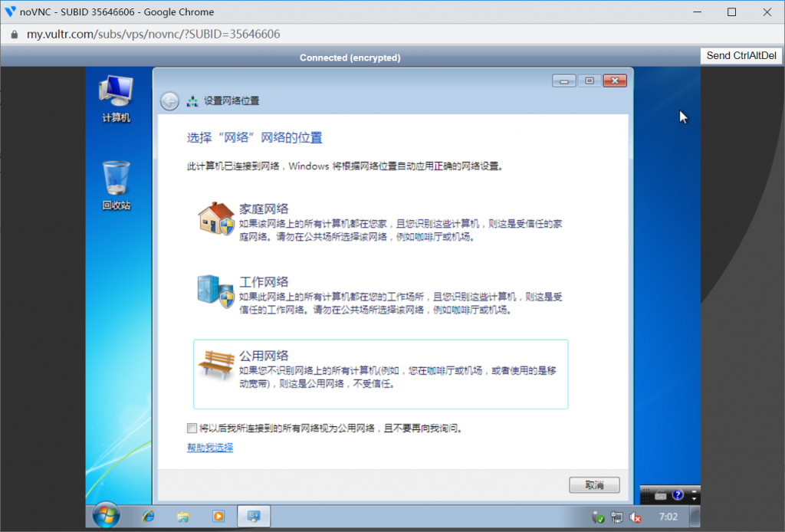Click the padlock icon in the address bar
The height and width of the screenshot is (532, 785).
pyautogui.click(x=15, y=34)
